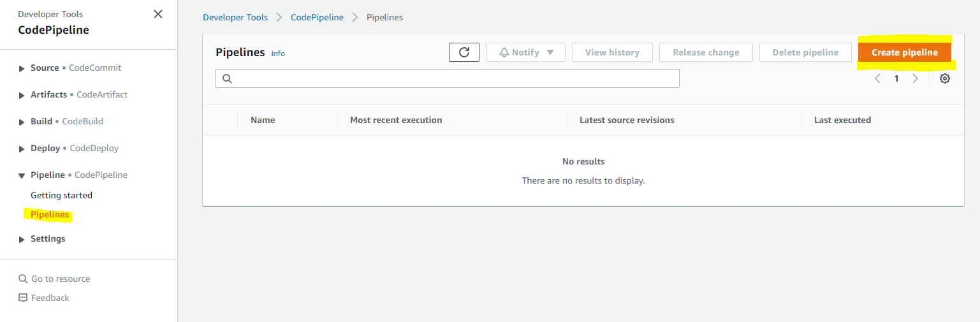Click the 'No results' message
The width and height of the screenshot is (980, 322).
pos(583,161)
